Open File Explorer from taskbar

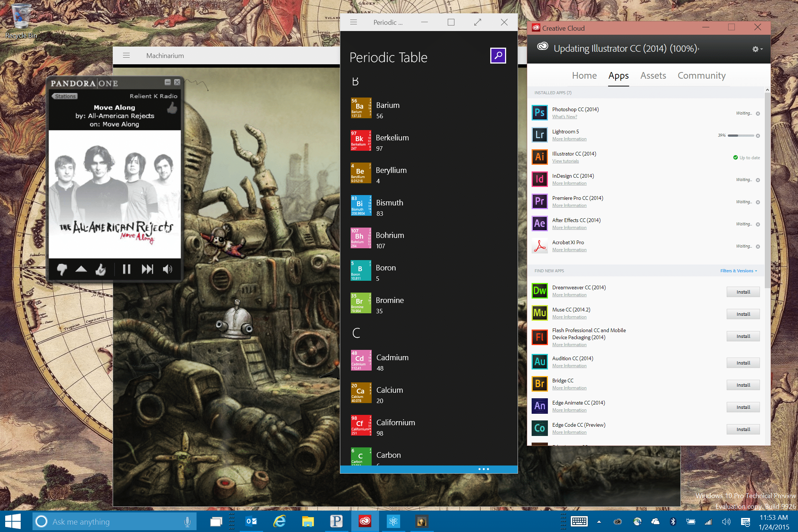[x=308, y=522]
